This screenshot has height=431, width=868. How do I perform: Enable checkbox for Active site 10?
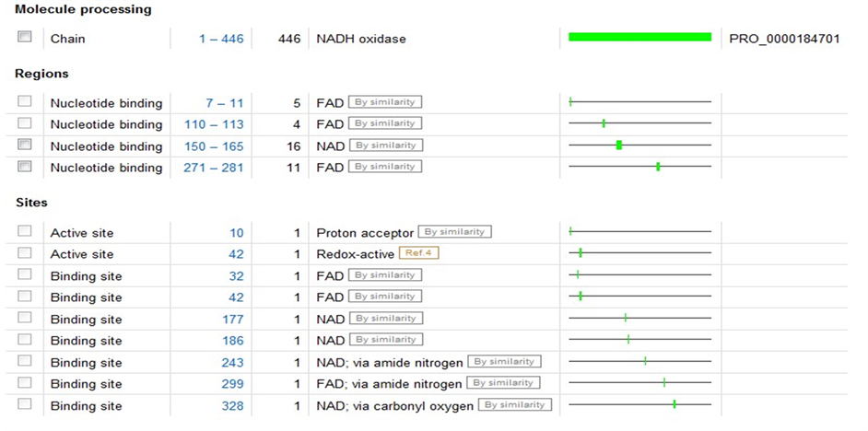[25, 231]
